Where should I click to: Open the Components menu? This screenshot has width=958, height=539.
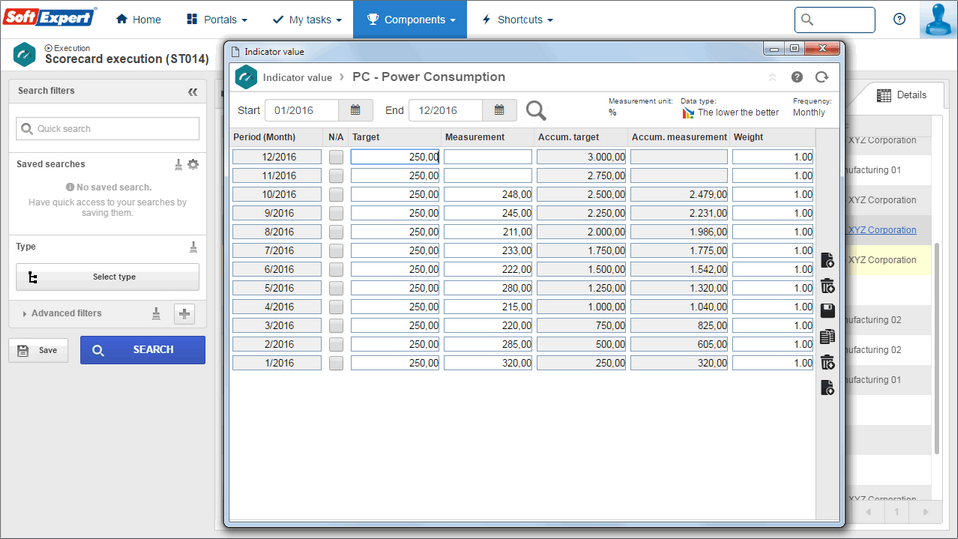click(410, 20)
